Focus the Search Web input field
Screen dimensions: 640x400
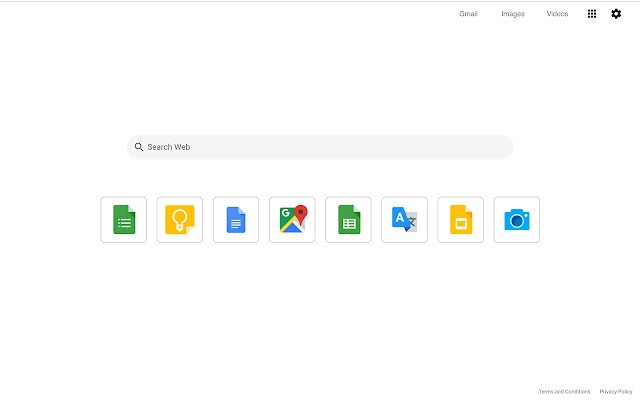(x=320, y=147)
